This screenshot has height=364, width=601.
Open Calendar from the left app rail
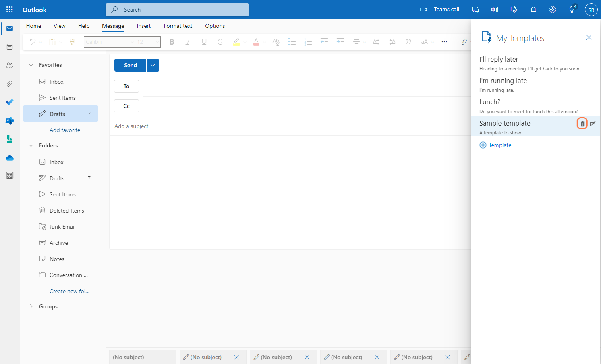tap(10, 47)
